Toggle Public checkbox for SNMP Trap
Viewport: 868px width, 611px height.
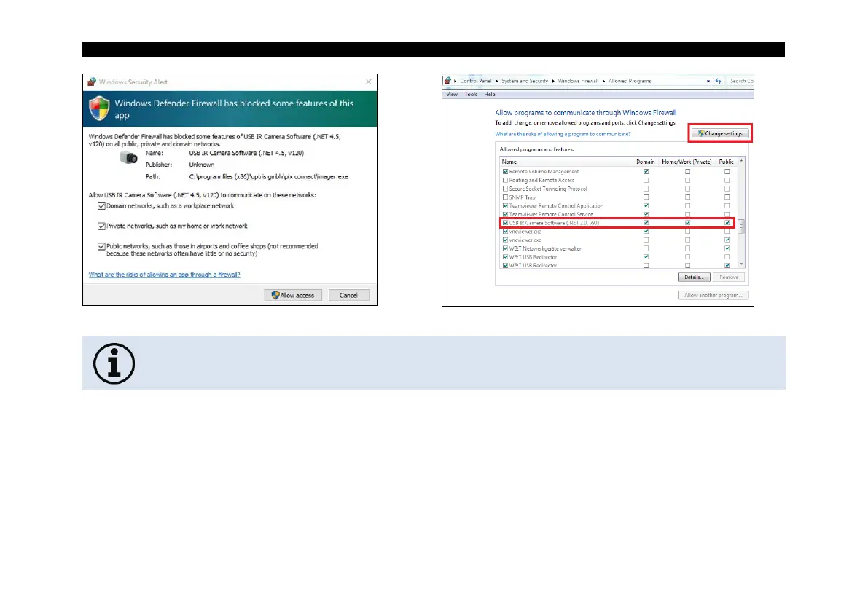coord(727,197)
